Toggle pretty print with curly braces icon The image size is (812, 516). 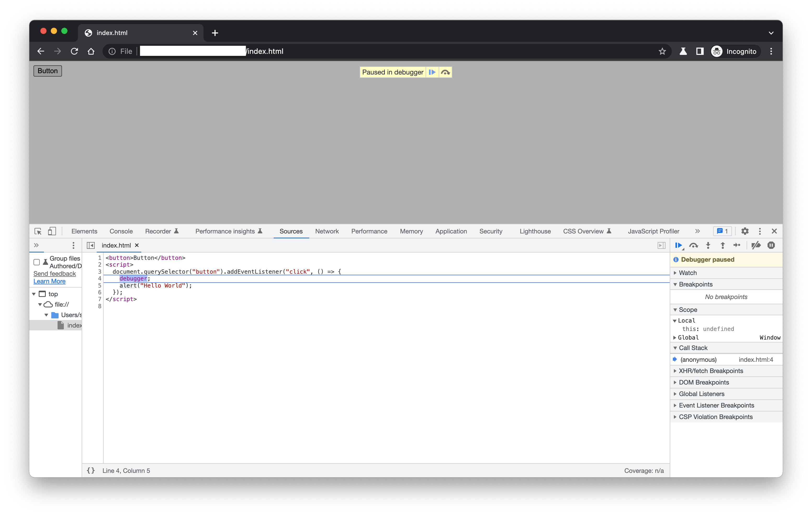point(90,471)
